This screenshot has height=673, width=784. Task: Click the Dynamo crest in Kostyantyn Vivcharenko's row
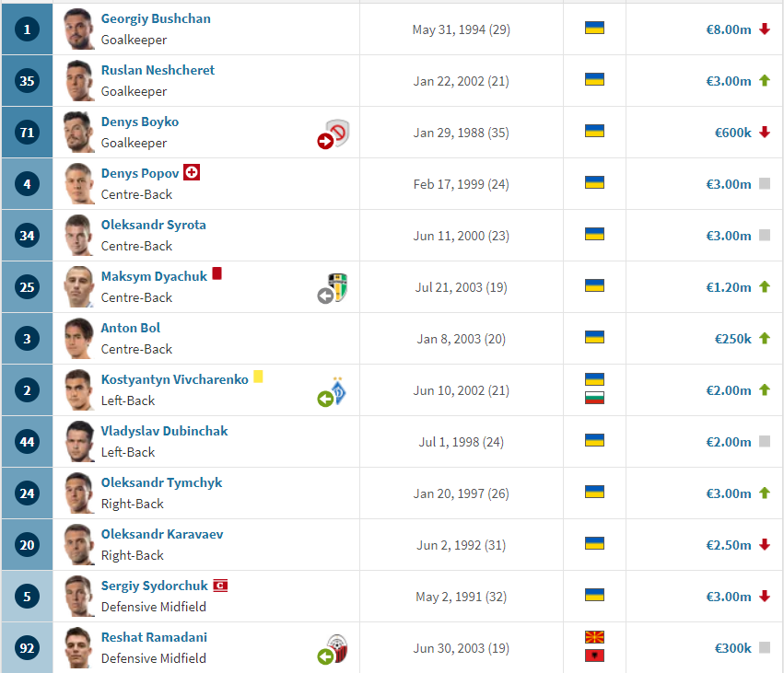click(337, 391)
